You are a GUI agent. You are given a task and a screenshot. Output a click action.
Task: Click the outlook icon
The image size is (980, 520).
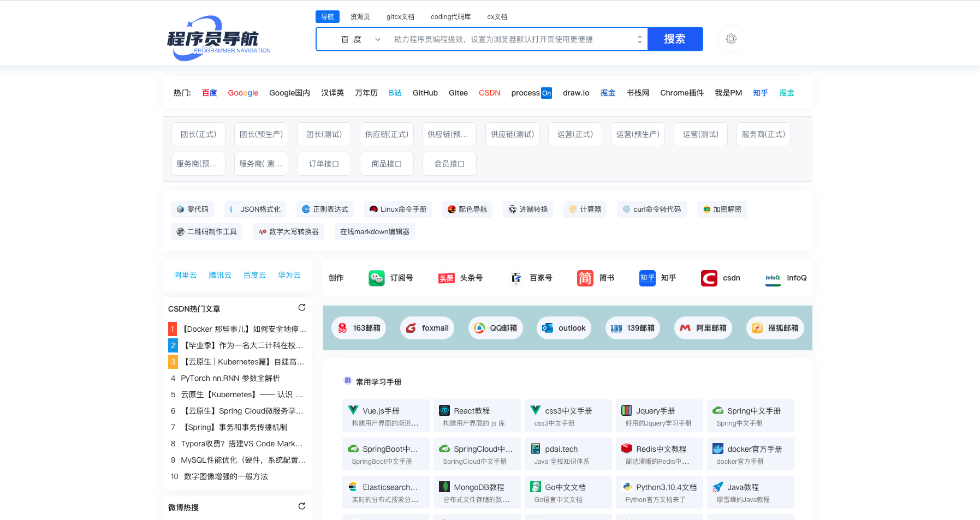point(548,328)
